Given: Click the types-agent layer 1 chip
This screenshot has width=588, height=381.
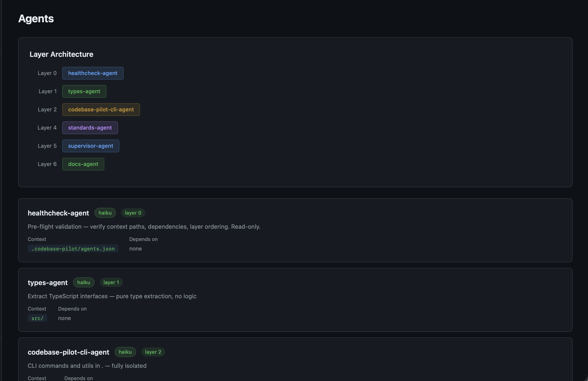Looking at the screenshot, I should 84,91.
